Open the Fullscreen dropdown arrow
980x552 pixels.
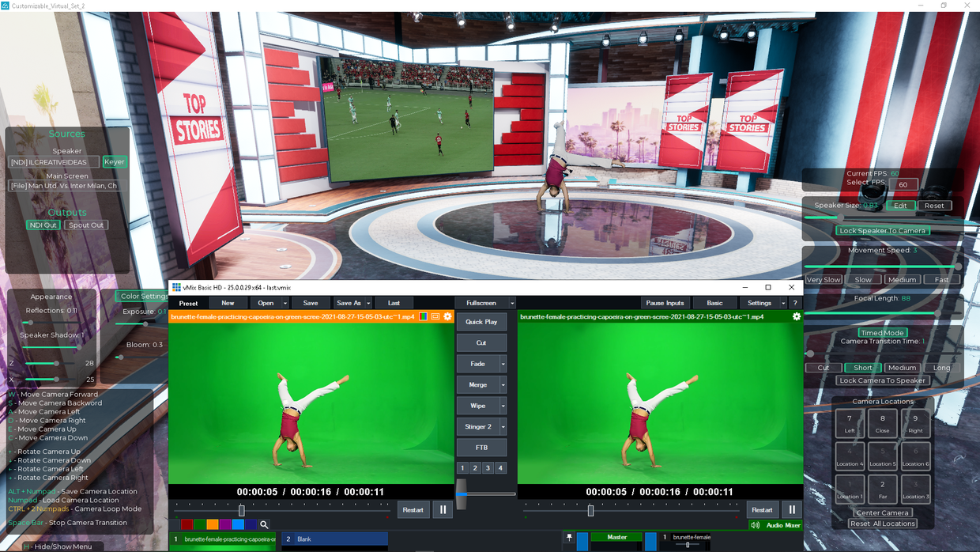tap(512, 303)
